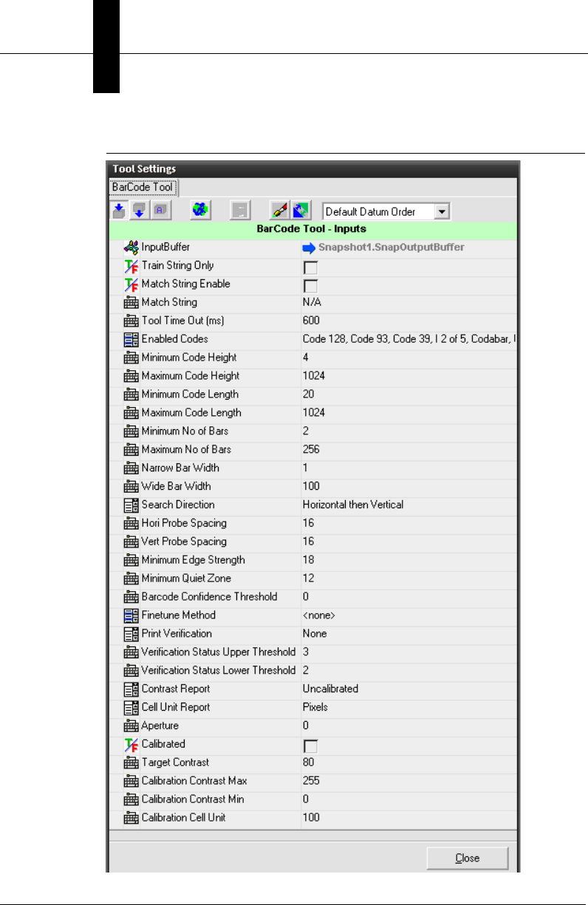This screenshot has width=588, height=905.
Task: Click the disabled gray square toolbar icon
Action: (239, 211)
